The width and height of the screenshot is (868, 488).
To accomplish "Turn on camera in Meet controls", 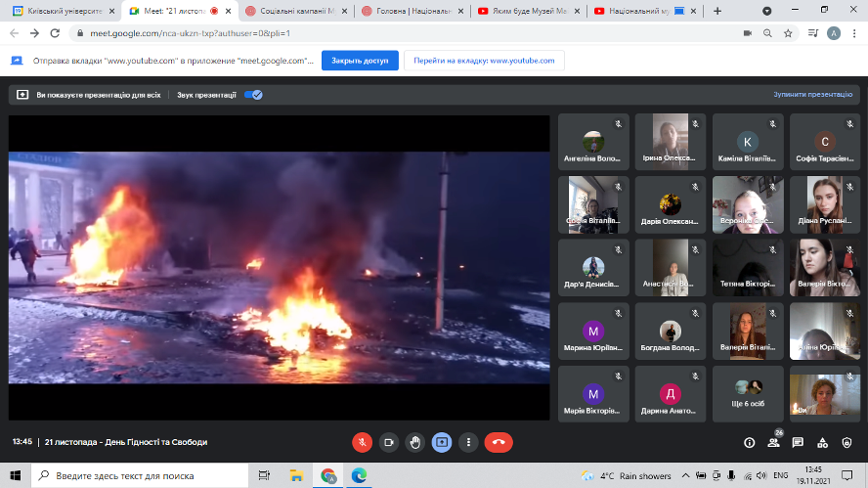I will (x=389, y=442).
